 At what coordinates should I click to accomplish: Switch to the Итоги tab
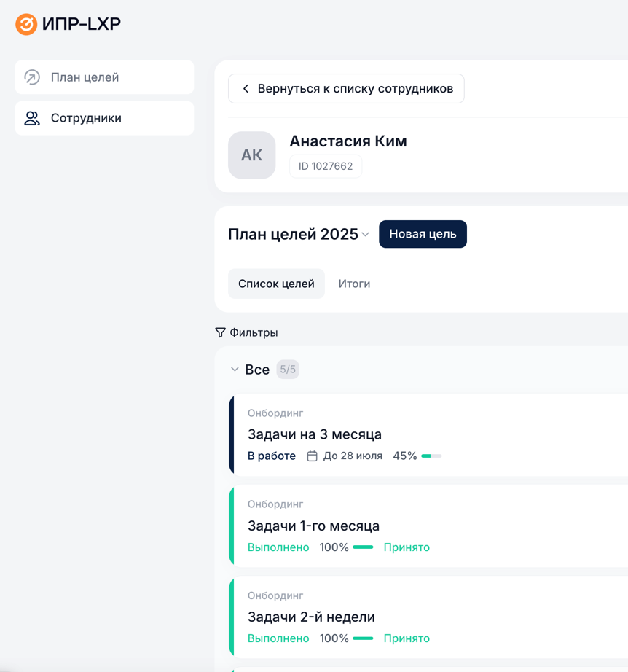tap(354, 284)
